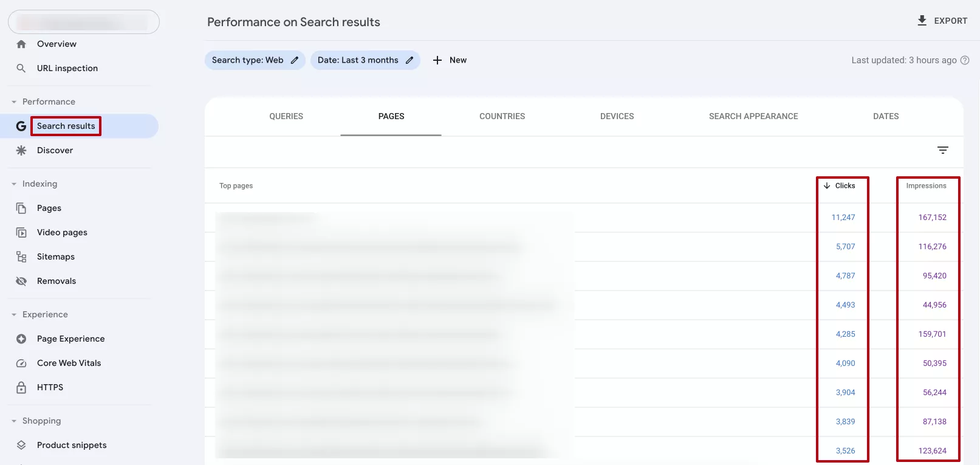The height and width of the screenshot is (465, 980).
Task: Click the help icon beside Last updated
Action: pyautogui.click(x=965, y=60)
